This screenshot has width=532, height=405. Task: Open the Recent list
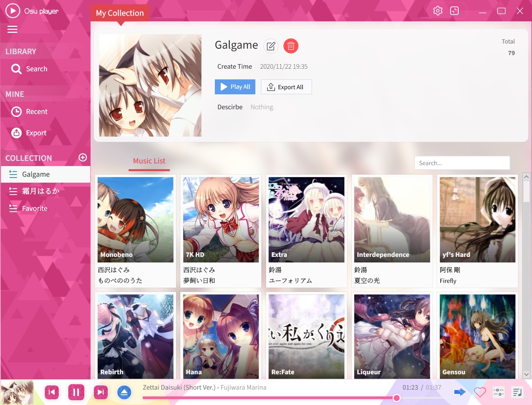click(45, 111)
